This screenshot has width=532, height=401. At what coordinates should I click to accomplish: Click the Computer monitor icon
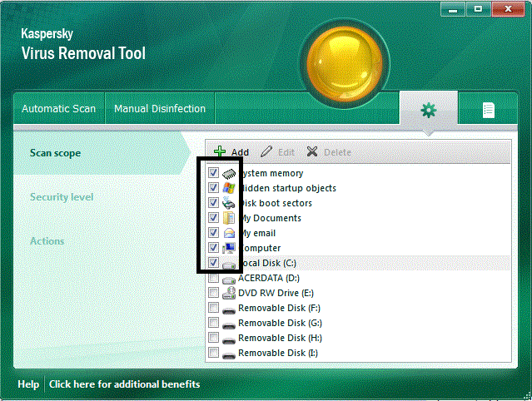coord(229,248)
